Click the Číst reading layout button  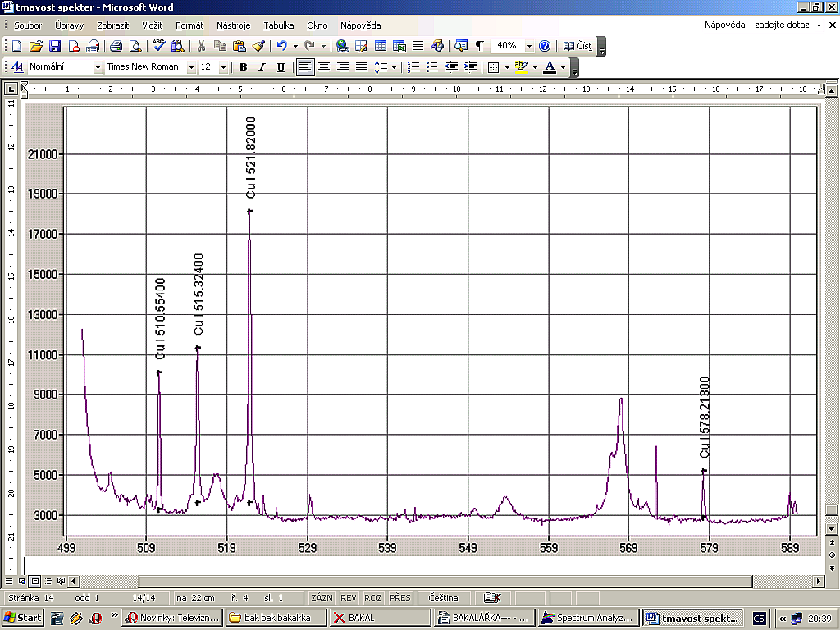[x=577, y=46]
